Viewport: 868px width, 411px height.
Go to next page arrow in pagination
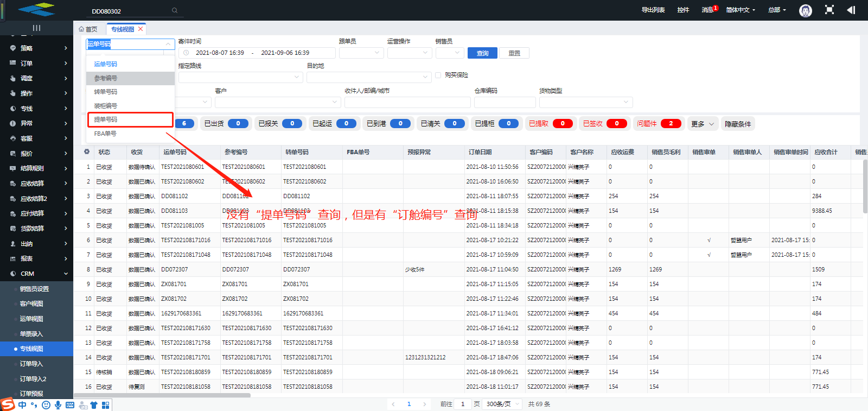pyautogui.click(x=425, y=404)
